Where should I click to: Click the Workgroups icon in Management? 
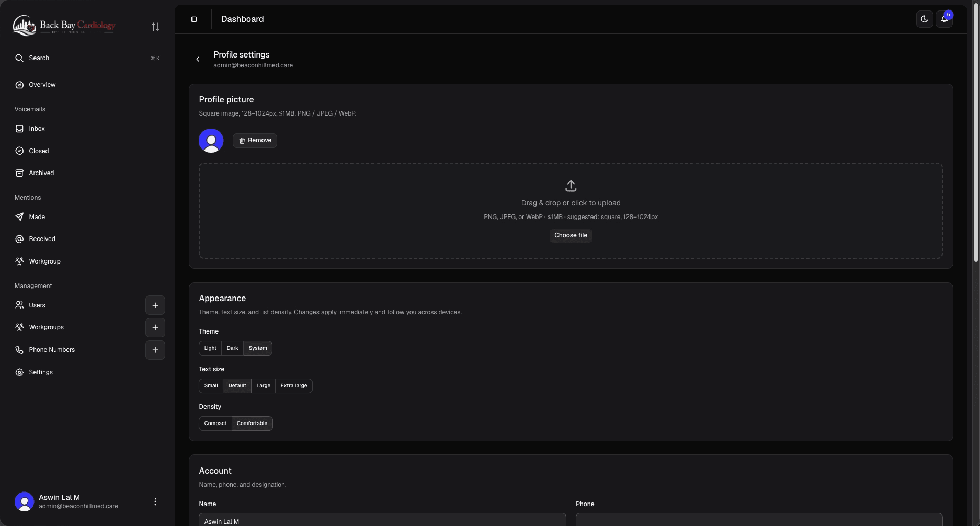(x=19, y=327)
